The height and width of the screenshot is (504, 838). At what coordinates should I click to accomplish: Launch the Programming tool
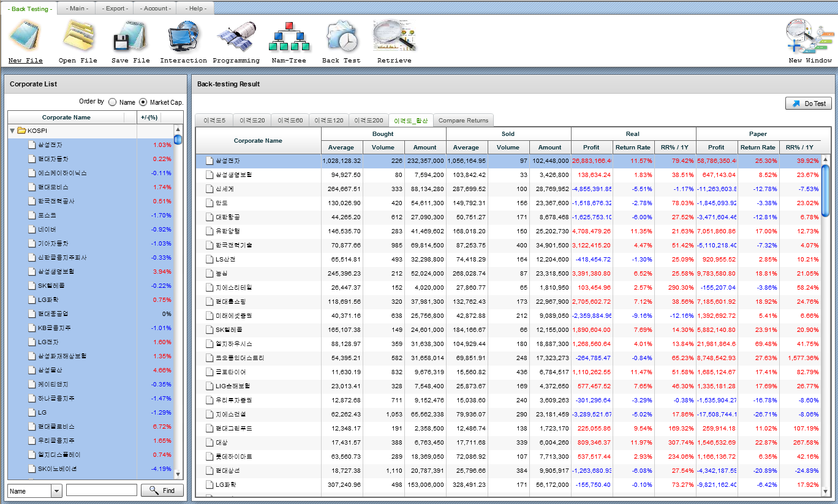[x=236, y=37]
